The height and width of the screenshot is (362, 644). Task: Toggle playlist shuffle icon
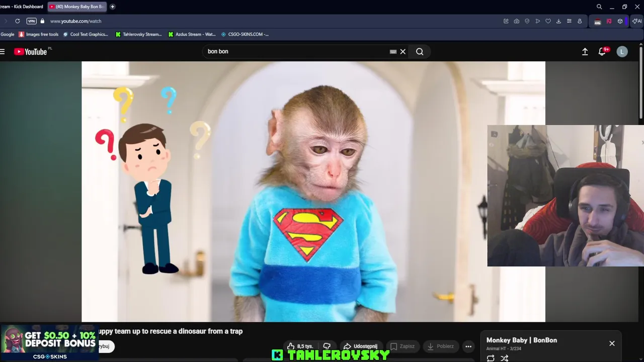[504, 358]
